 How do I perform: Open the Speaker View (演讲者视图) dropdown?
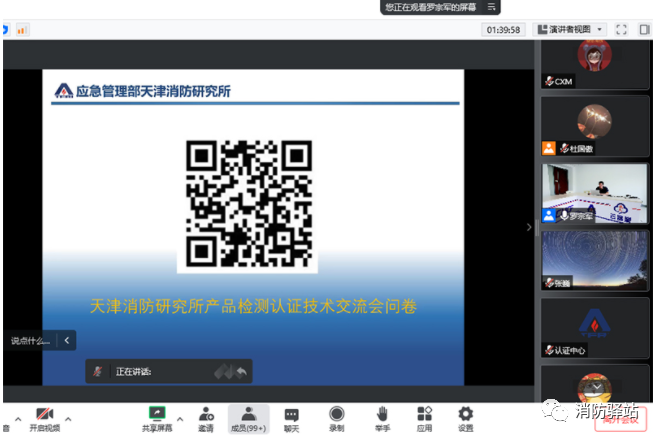click(570, 30)
